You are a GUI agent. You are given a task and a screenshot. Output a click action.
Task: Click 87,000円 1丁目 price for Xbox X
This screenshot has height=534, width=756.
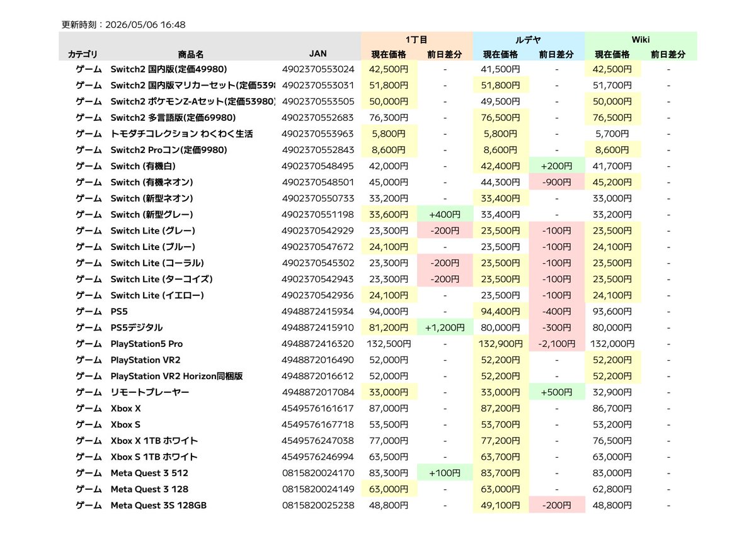[389, 408]
